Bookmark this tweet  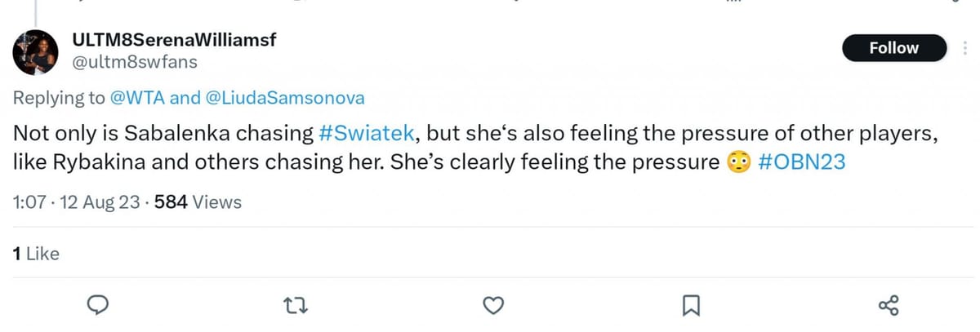[x=690, y=305]
